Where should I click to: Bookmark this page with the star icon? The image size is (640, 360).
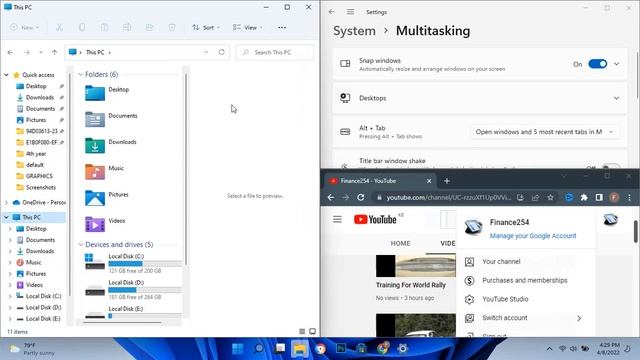point(550,198)
